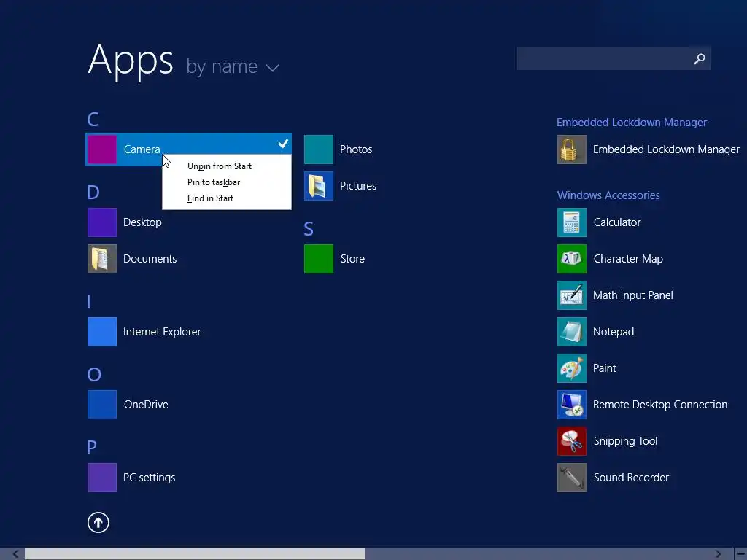Image resolution: width=747 pixels, height=560 pixels.
Task: Open the Remote Desktop Connection icon
Action: coord(572,404)
